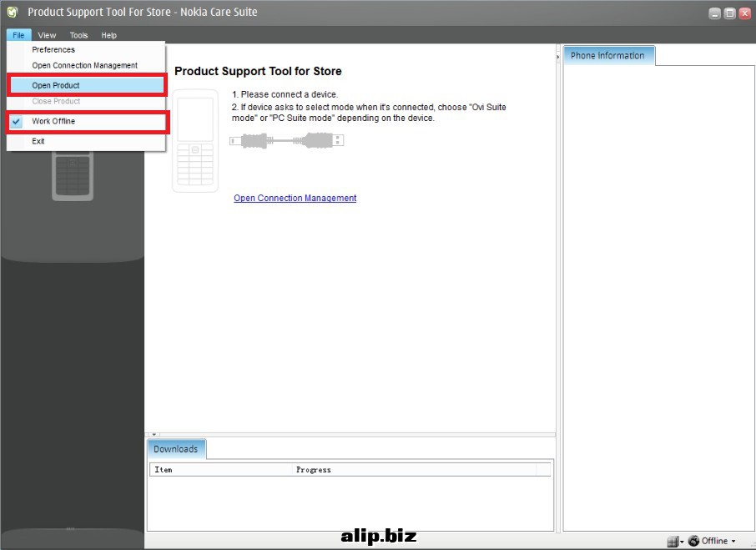This screenshot has width=756, height=550.
Task: Click the USB cable illustration
Action: 287,141
